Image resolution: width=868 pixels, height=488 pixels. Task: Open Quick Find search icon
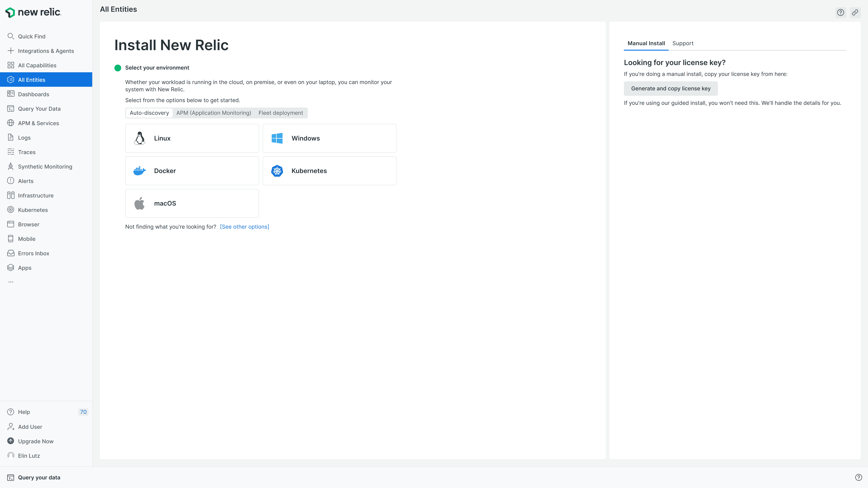tap(11, 36)
